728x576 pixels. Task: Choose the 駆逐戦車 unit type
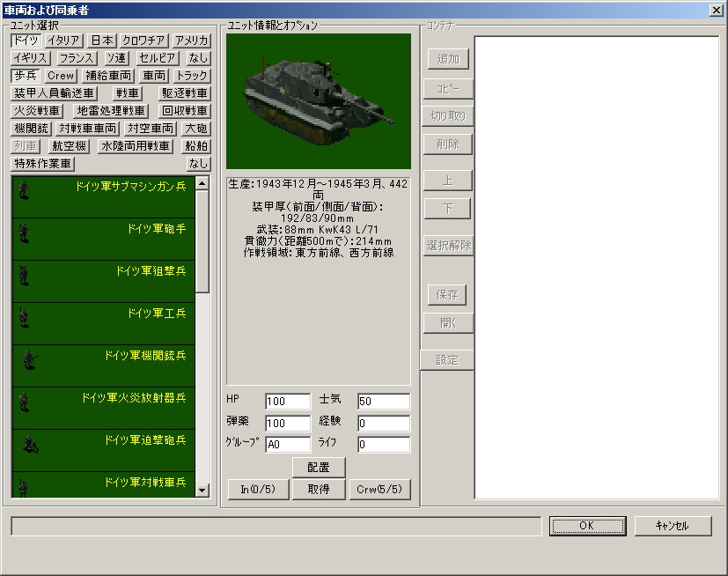(x=184, y=93)
